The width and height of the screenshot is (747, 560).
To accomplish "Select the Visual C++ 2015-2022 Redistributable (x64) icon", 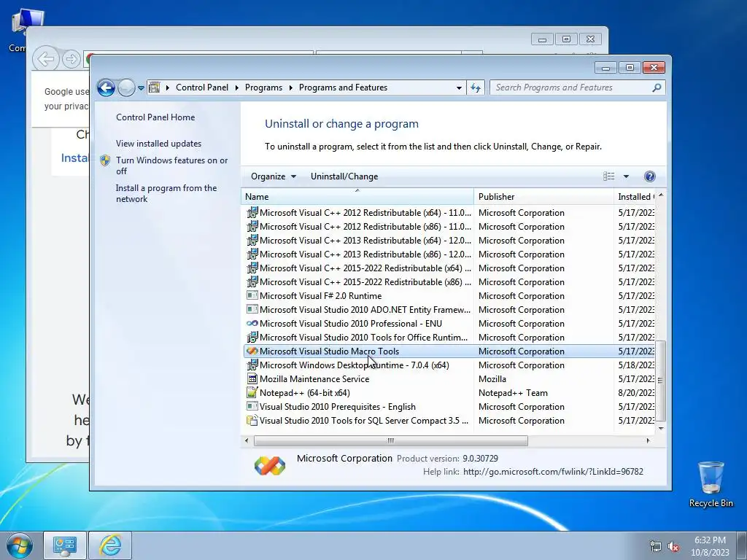I will [252, 268].
